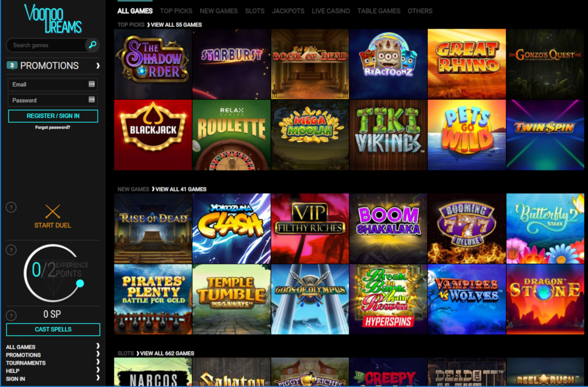Select the Table Games tab
Image resolution: width=588 pixels, height=387 pixels.
379,11
